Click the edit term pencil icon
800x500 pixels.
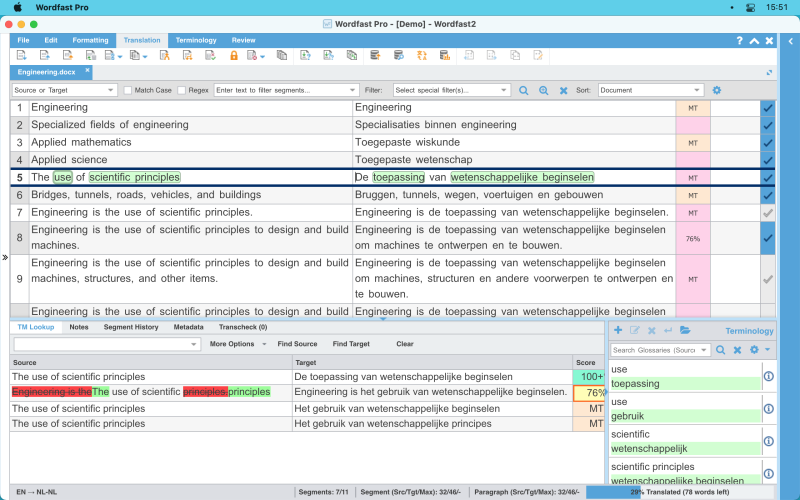click(x=635, y=330)
